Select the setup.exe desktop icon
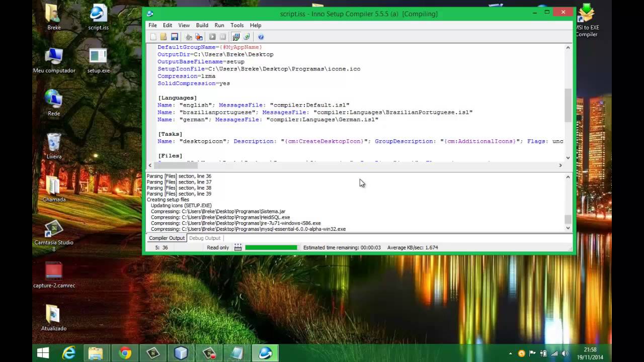The width and height of the screenshot is (644, 362). [x=98, y=60]
